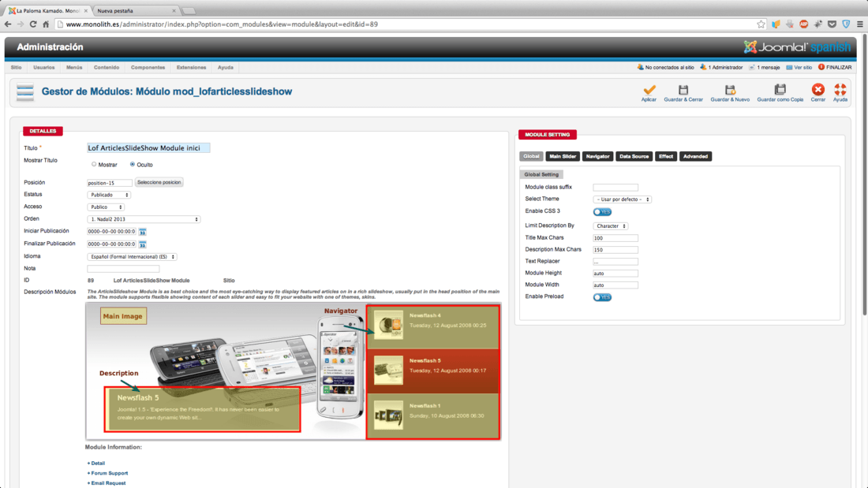868x488 pixels.
Task: Expand Forum Support module information
Action: coord(107,473)
